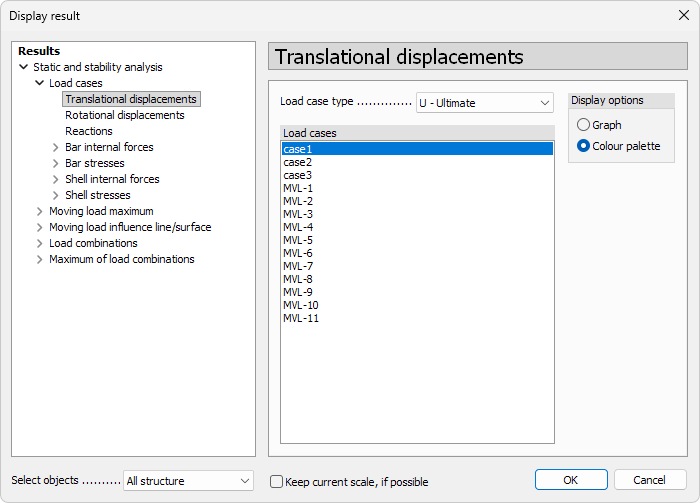Select MVL-7 in the load cases list
Viewport: 700px width, 503px height.
(417, 266)
